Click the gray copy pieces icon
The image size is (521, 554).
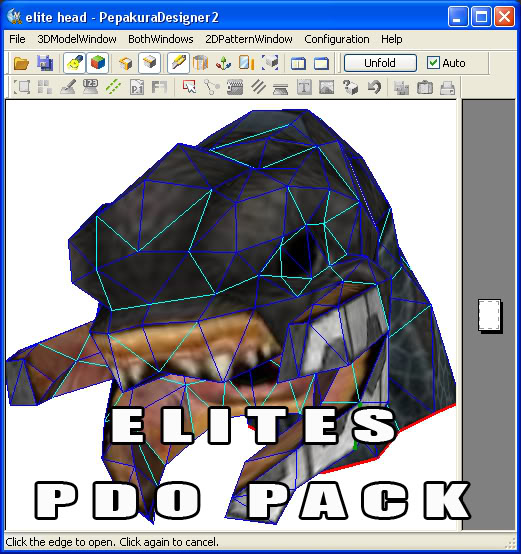(401, 87)
